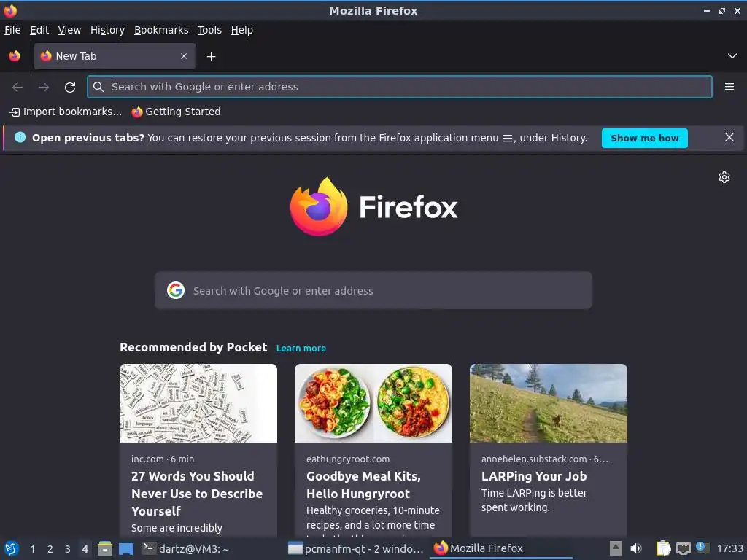Open the Firefox View pinned tab
The width and height of the screenshot is (747, 560).
pyautogui.click(x=15, y=56)
